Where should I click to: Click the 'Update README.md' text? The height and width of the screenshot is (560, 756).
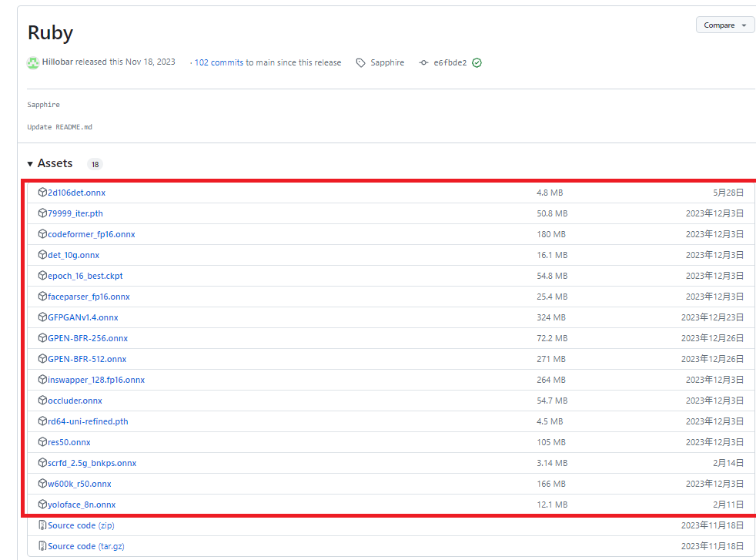pos(59,127)
